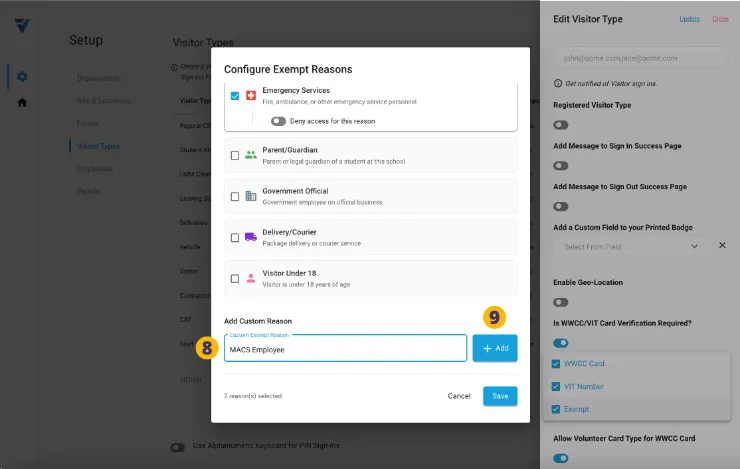Select Exempt option in verification list
The height and width of the screenshot is (469, 740).
coord(559,409)
